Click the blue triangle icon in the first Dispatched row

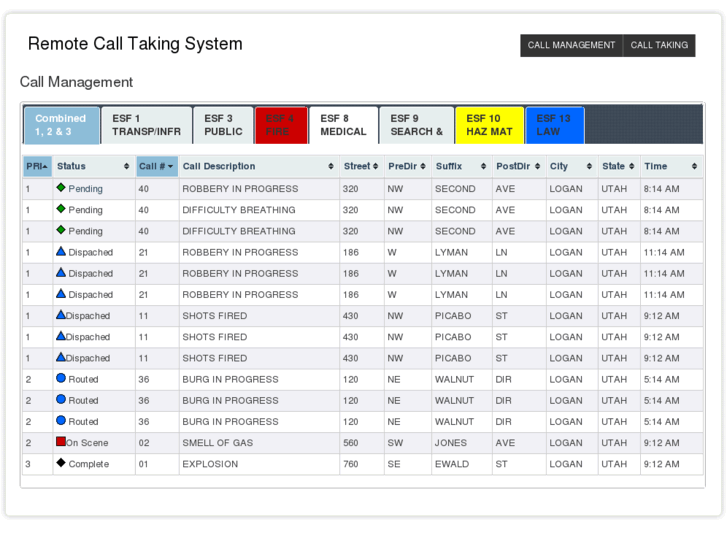pyautogui.click(x=61, y=252)
